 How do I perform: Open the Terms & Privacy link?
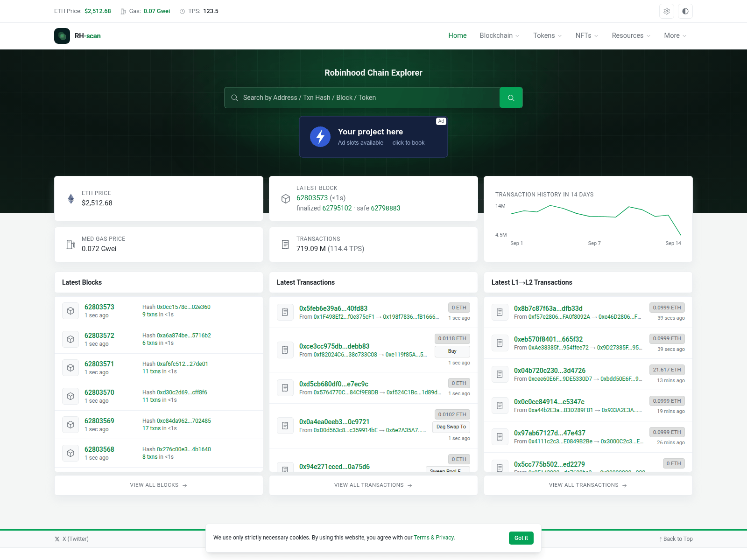(434, 538)
